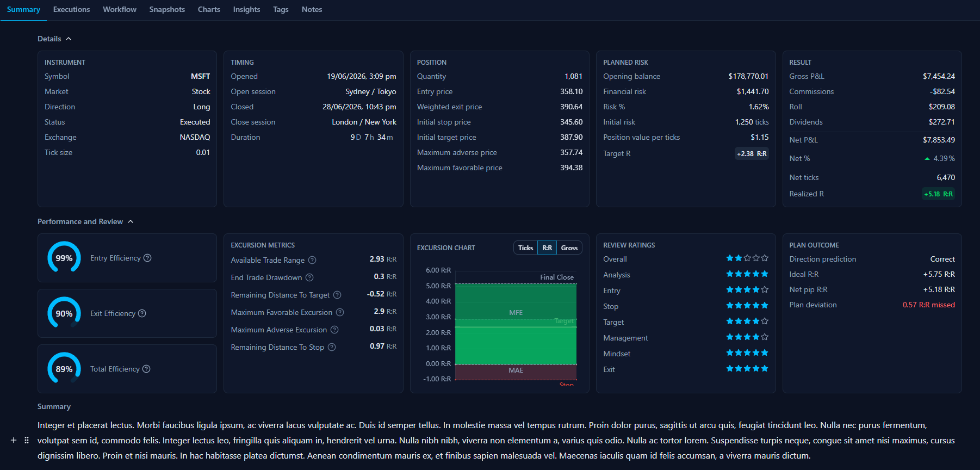This screenshot has height=470, width=980.
Task: Click the 90% exit efficiency gauge
Action: coord(64,313)
